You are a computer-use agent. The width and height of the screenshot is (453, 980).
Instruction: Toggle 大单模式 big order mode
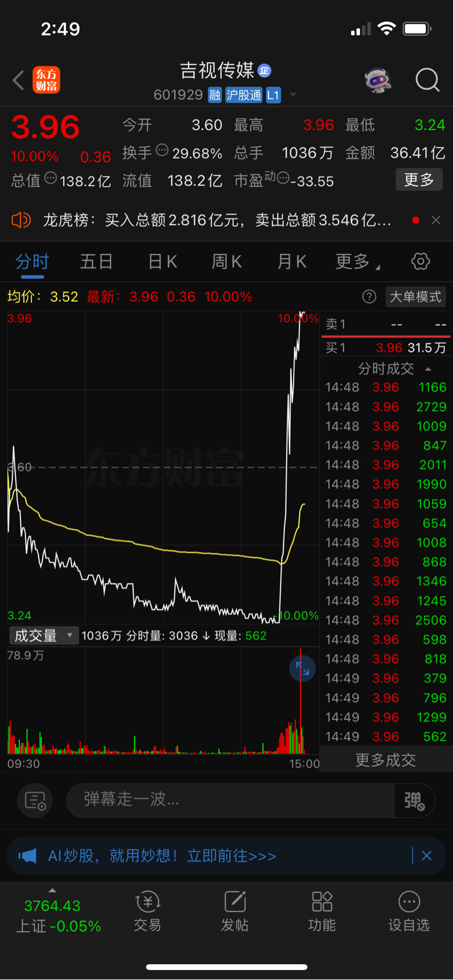click(x=415, y=296)
